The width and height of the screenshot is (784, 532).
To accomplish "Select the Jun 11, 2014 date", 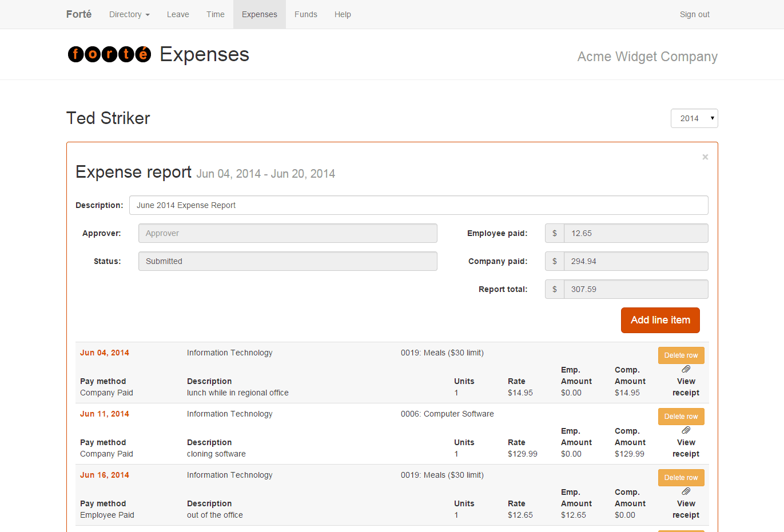I will click(105, 414).
